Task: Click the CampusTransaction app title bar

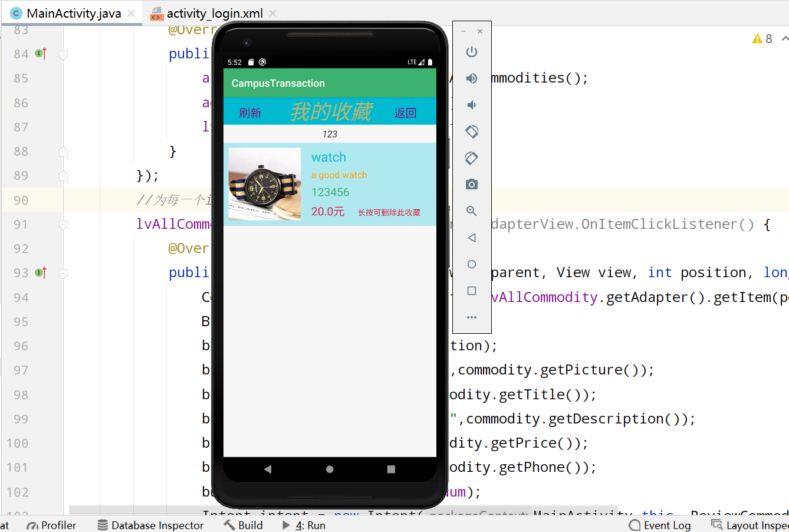Action: coord(330,83)
